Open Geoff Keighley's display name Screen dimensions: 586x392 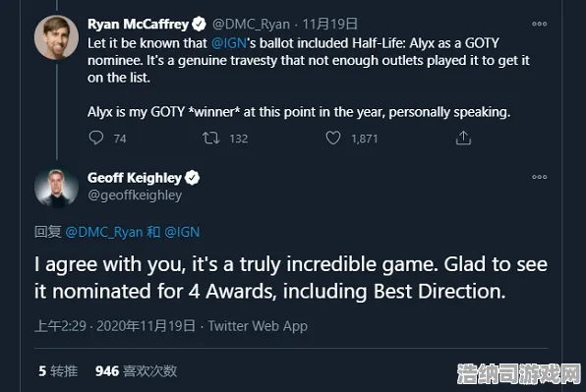coord(135,178)
